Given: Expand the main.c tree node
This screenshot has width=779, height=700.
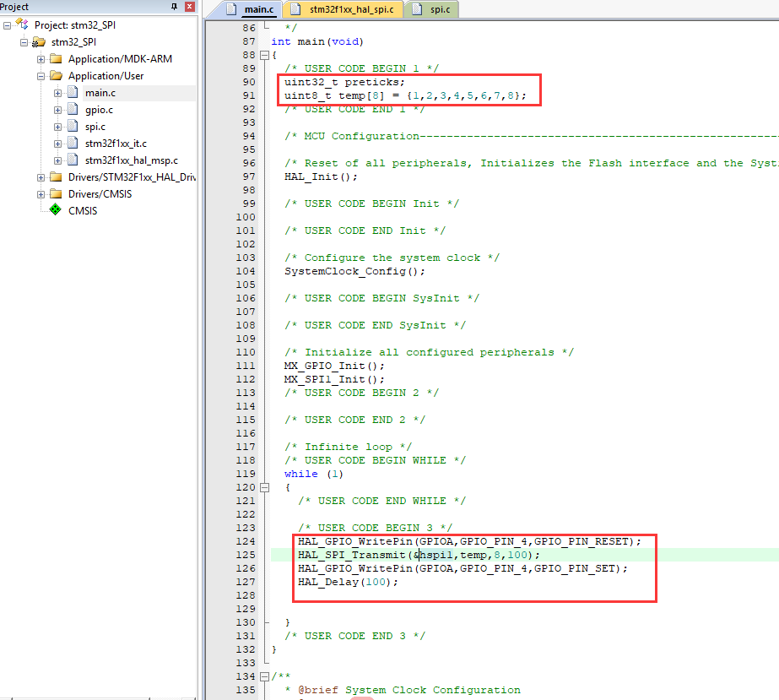Looking at the screenshot, I should point(57,91).
